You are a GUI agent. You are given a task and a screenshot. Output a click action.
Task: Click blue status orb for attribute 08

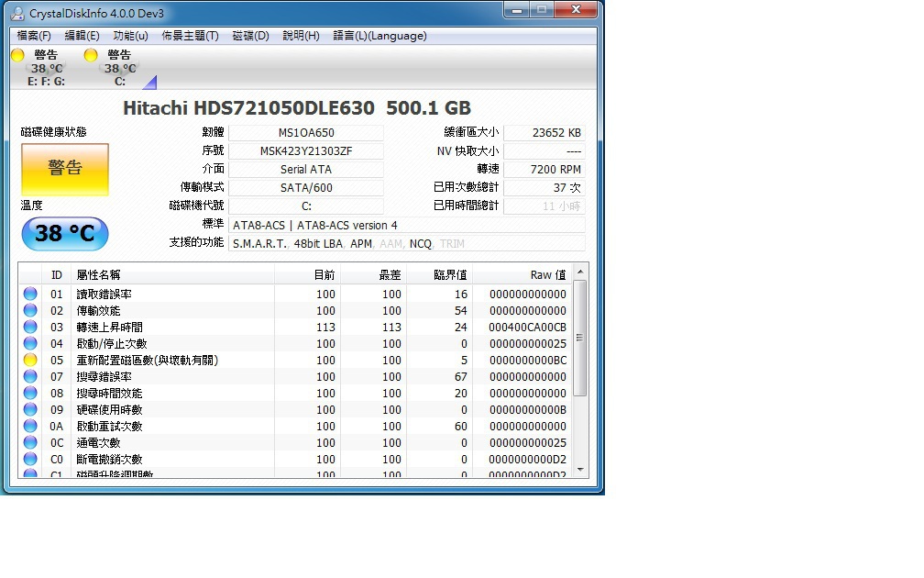pyautogui.click(x=30, y=393)
